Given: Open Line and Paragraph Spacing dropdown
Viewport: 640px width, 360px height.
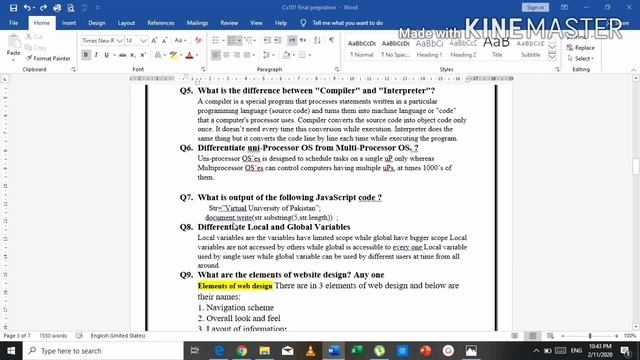Looking at the screenshot, I should [267, 55].
